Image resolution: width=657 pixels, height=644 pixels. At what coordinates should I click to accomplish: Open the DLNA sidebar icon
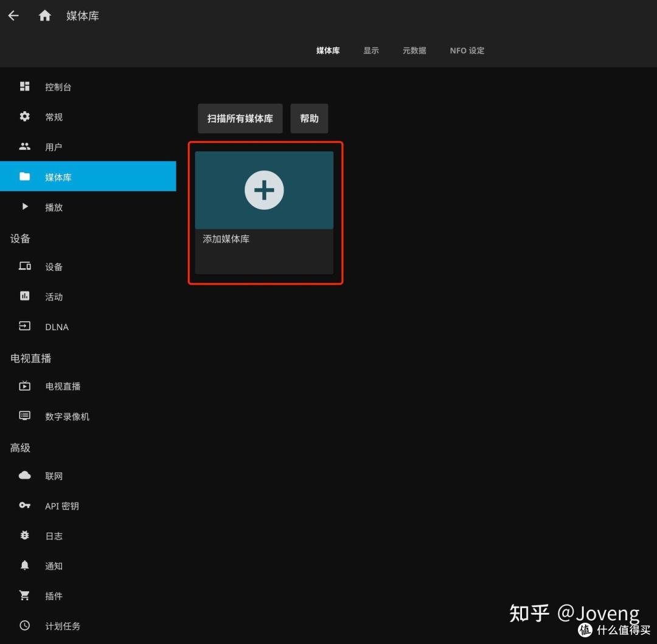24,326
